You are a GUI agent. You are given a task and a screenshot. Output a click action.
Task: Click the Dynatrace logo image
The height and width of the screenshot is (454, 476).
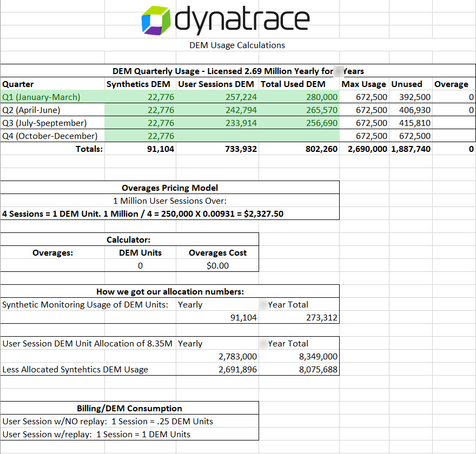tap(226, 21)
